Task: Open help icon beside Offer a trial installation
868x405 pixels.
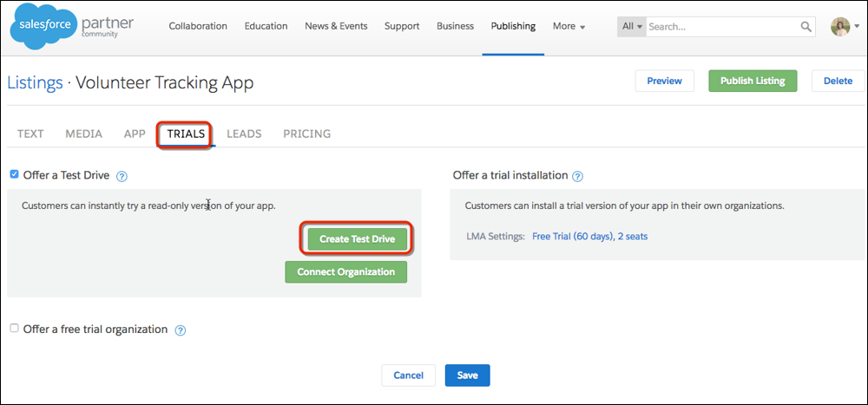Action: point(577,177)
